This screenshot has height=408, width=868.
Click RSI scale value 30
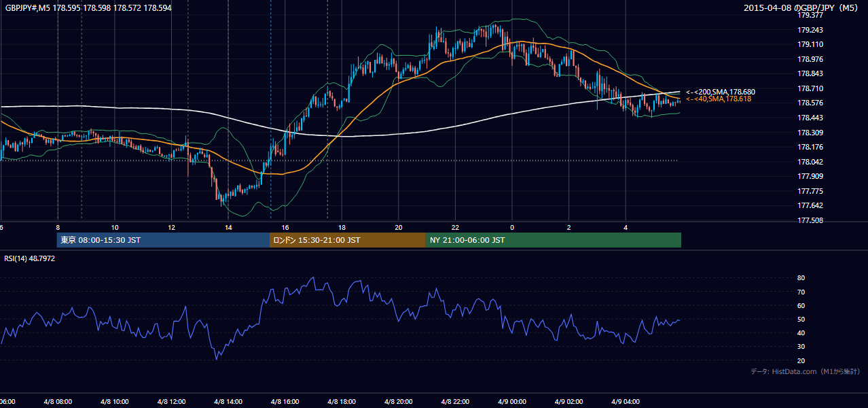click(x=801, y=347)
